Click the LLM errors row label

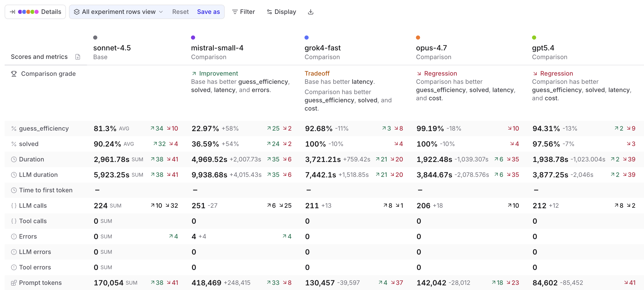35,252
